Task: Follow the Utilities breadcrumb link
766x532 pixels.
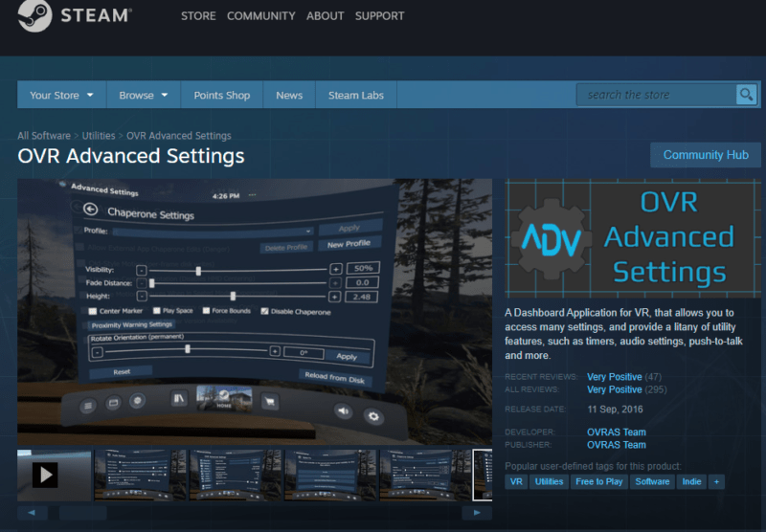Action: click(99, 136)
